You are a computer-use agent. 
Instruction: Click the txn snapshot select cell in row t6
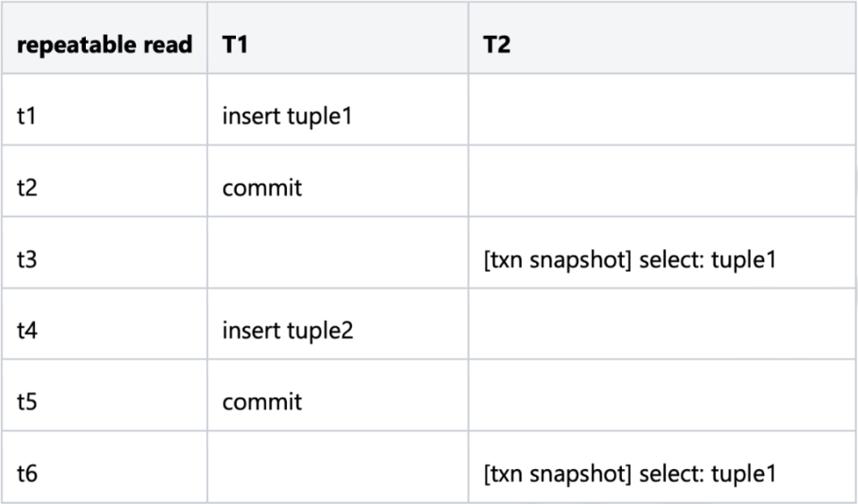(x=629, y=474)
